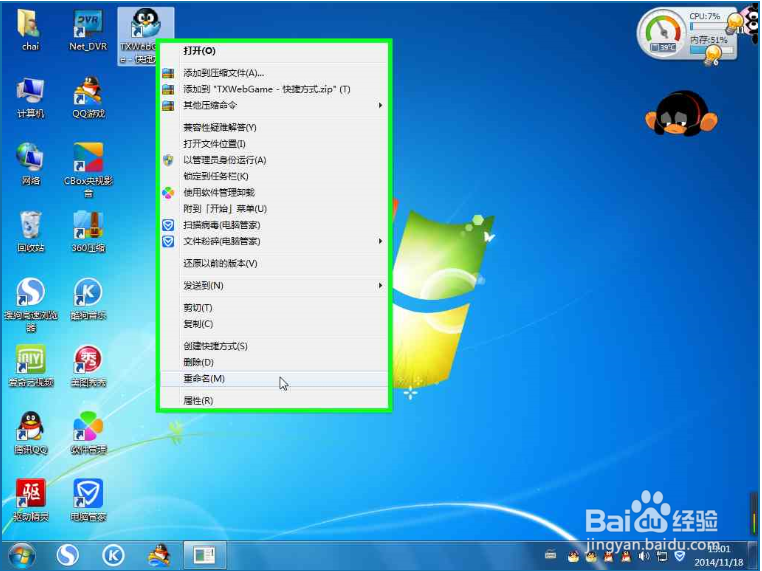This screenshot has height=571, width=762.
Task: Select 添加到 "TXWebGame - 快捷方式.zip" entry
Action: (x=274, y=89)
